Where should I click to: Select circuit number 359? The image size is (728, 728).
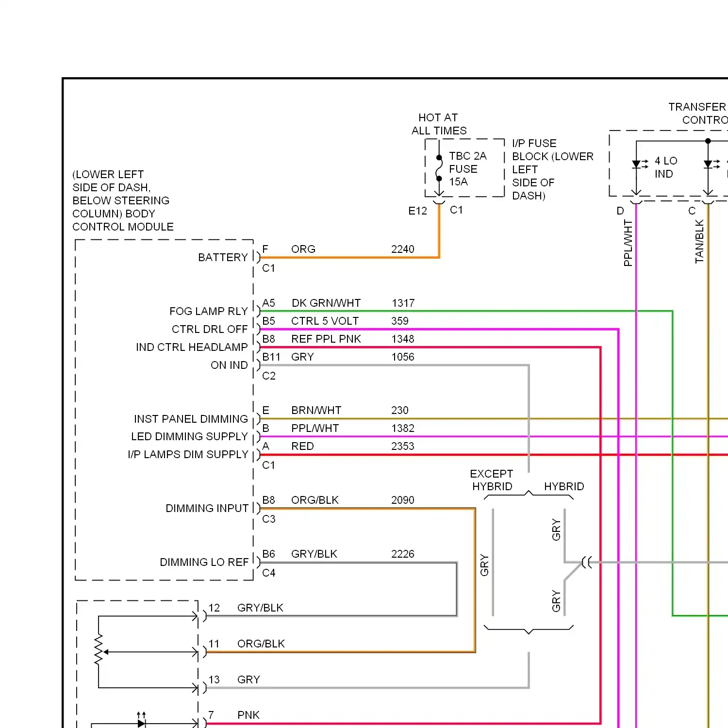(400, 321)
